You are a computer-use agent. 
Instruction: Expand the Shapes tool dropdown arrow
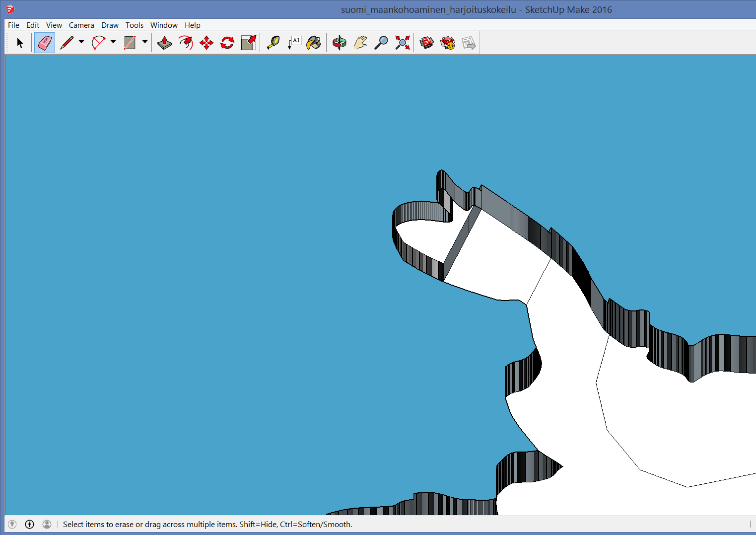tap(145, 42)
